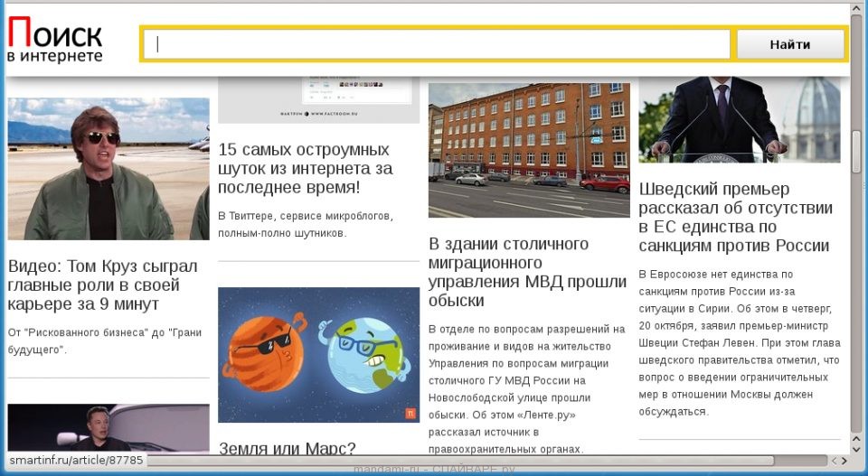
Task: Open article "15 самых остроумных шуток из интернета"
Action: (306, 168)
